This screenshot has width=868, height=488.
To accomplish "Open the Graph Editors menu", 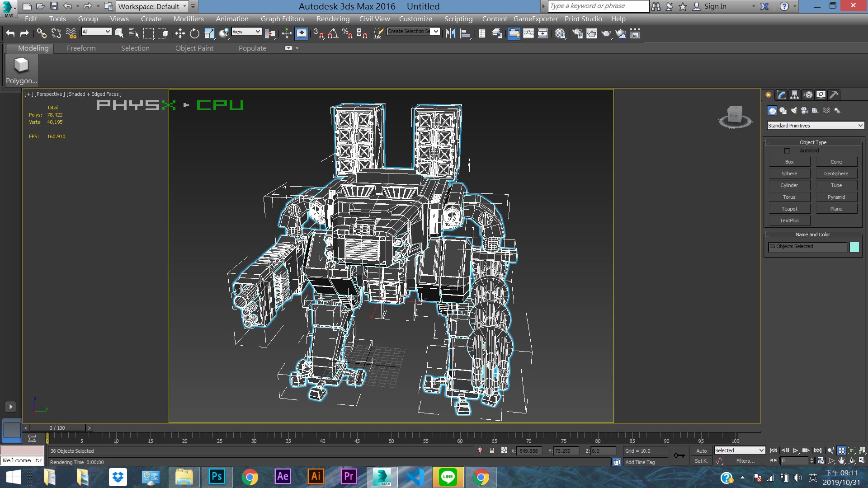I will (282, 19).
